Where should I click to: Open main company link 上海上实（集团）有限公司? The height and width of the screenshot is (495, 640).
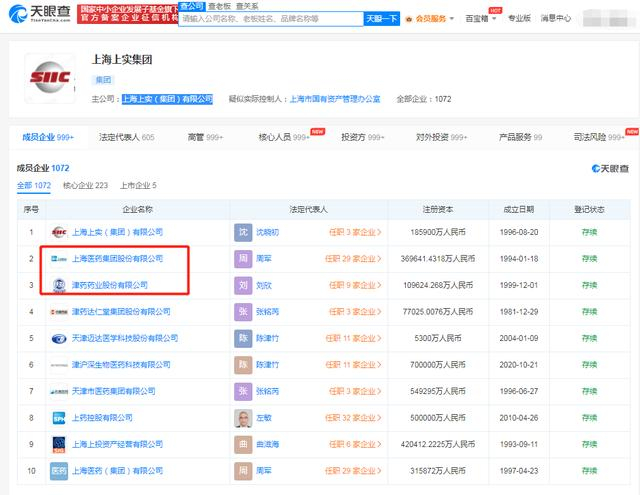167,99
